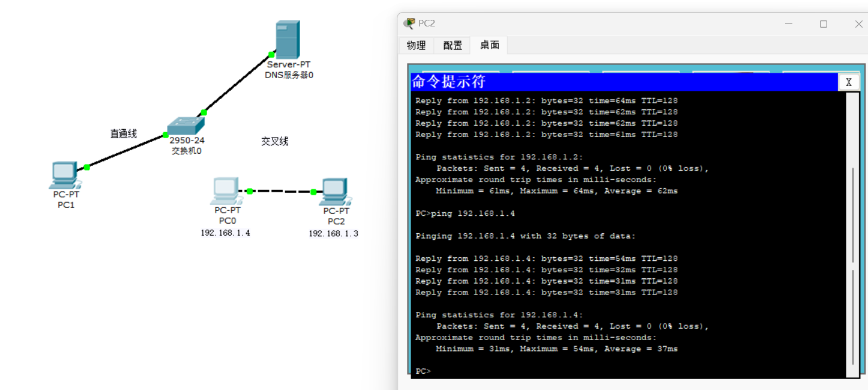Click the 直通线 label
Viewport: 868px width, 390px height.
click(x=123, y=133)
